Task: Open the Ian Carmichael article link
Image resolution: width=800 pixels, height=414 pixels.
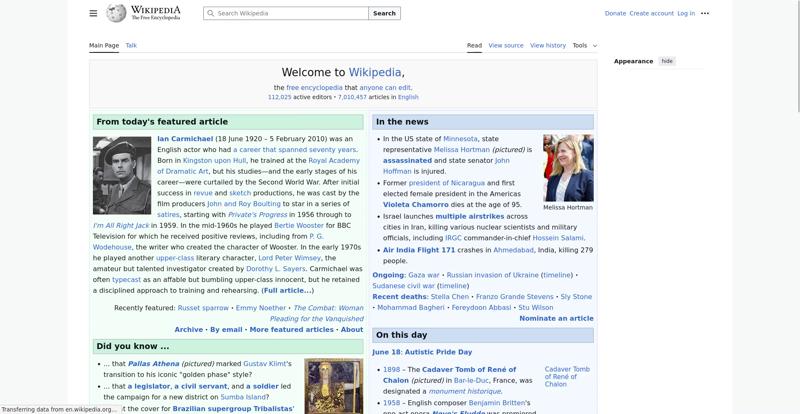Action: pos(185,139)
